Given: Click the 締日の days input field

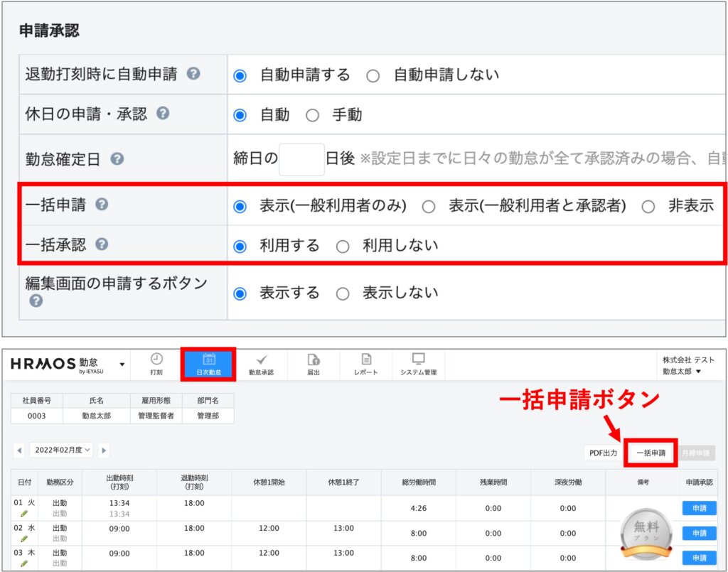Looking at the screenshot, I should [x=301, y=159].
